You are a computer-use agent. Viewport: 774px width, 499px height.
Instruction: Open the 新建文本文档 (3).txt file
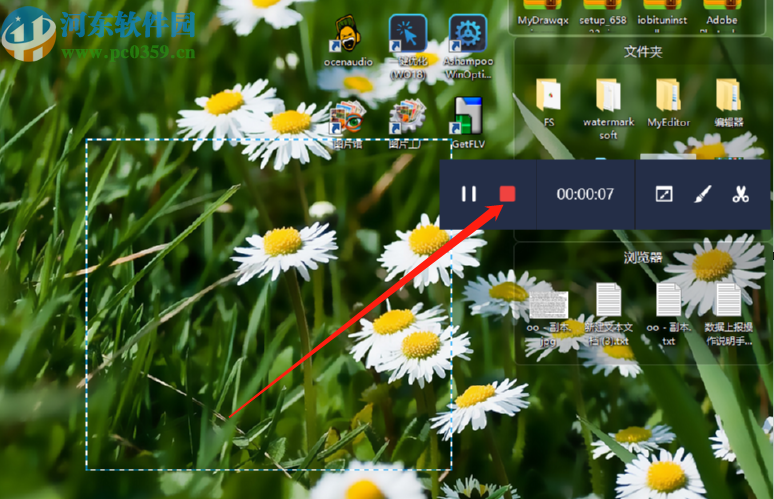click(x=608, y=314)
